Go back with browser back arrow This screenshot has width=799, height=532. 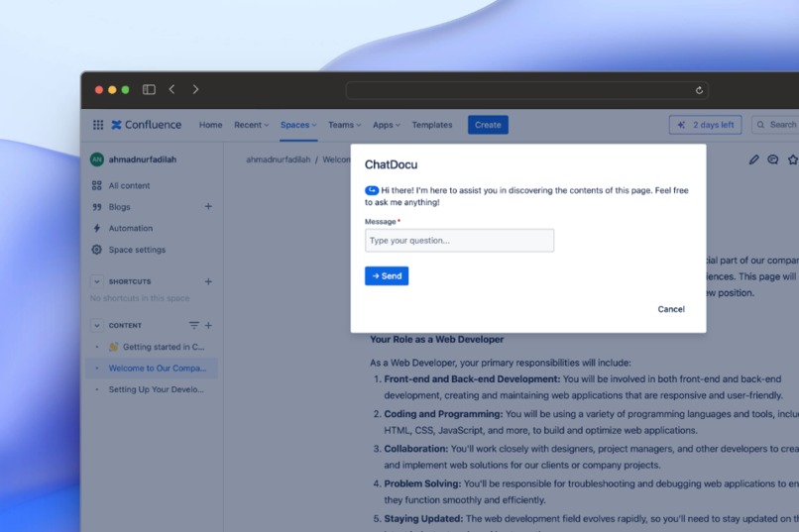point(172,89)
